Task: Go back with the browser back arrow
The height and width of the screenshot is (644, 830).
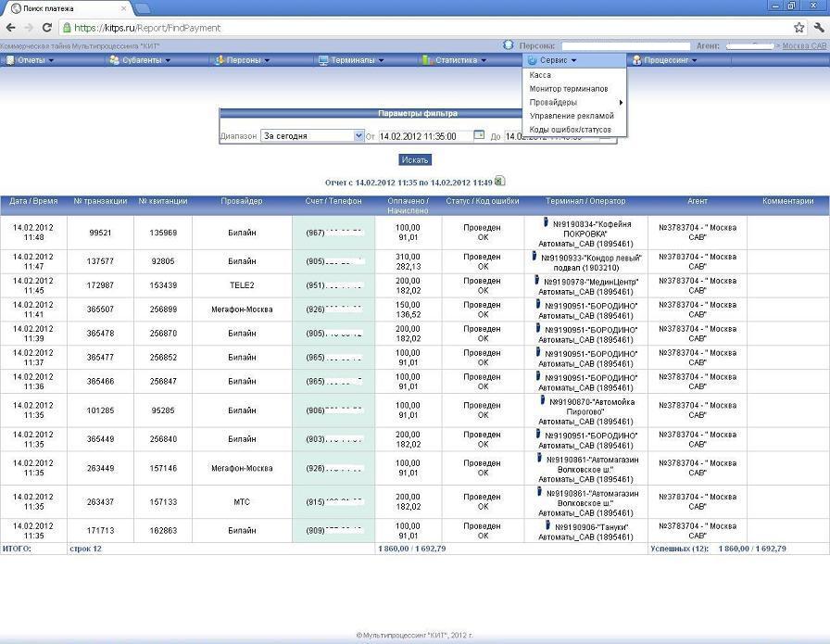Action: tap(10, 28)
